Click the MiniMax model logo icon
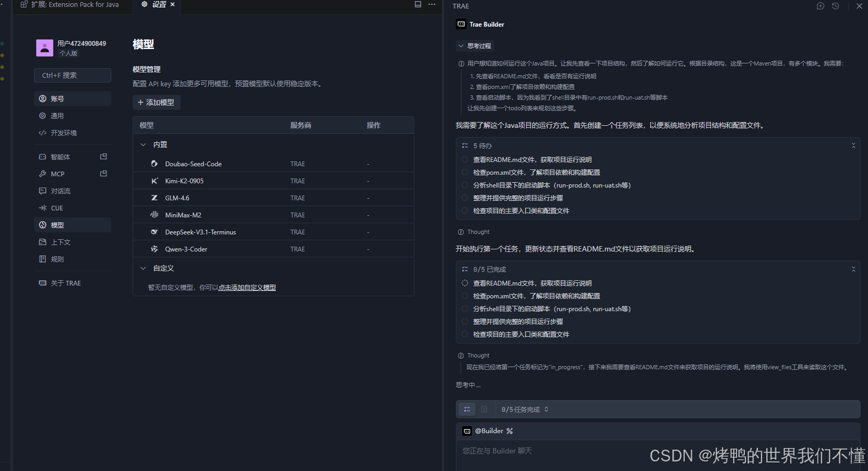868x471 pixels. (154, 215)
